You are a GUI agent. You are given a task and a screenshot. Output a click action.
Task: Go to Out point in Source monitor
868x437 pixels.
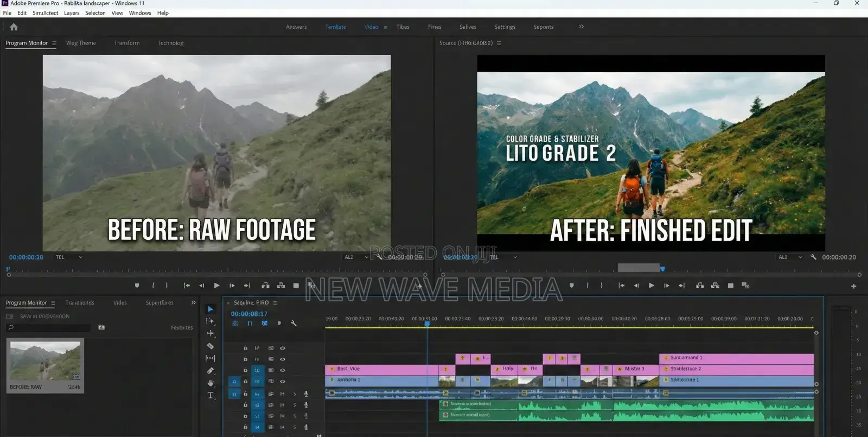point(682,286)
